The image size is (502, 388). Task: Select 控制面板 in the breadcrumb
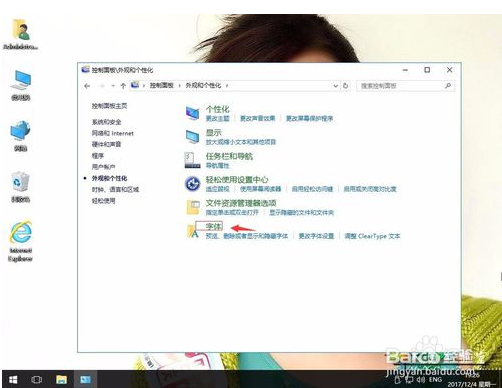[x=162, y=85]
